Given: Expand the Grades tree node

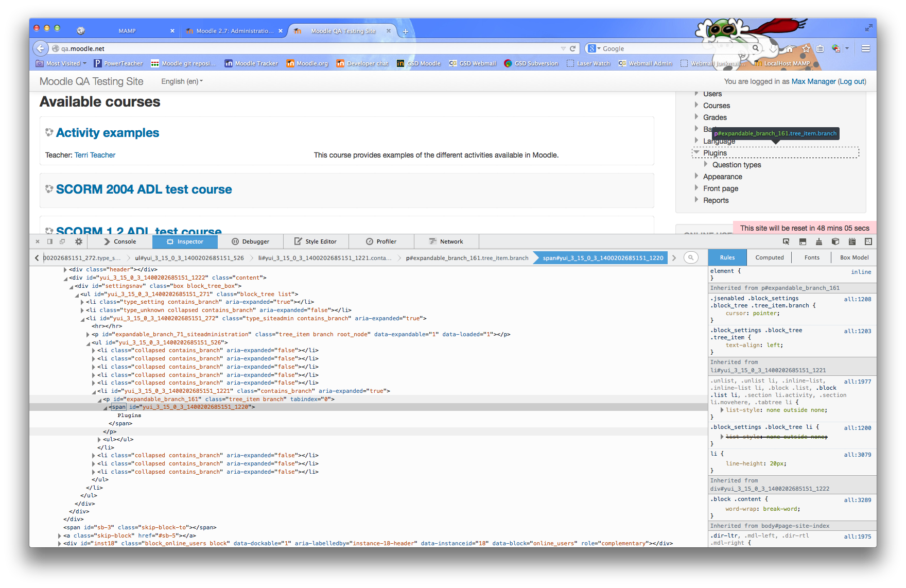Looking at the screenshot, I should [x=696, y=117].
